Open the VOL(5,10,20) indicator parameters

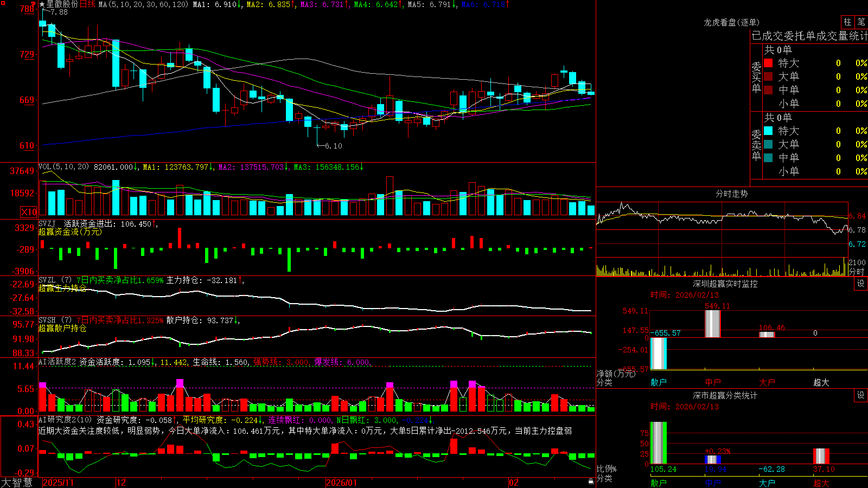tap(63, 167)
